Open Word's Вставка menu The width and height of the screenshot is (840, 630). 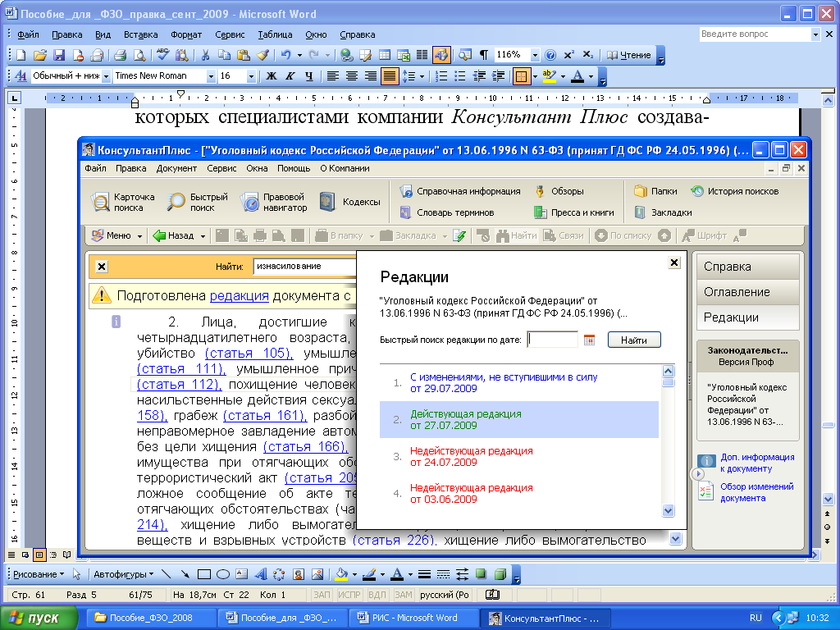pyautogui.click(x=141, y=34)
